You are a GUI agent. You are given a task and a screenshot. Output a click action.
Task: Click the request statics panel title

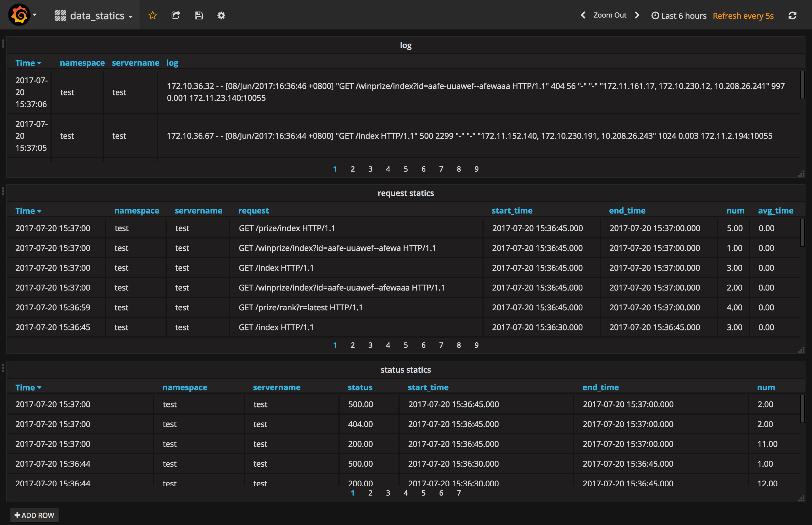pos(406,193)
